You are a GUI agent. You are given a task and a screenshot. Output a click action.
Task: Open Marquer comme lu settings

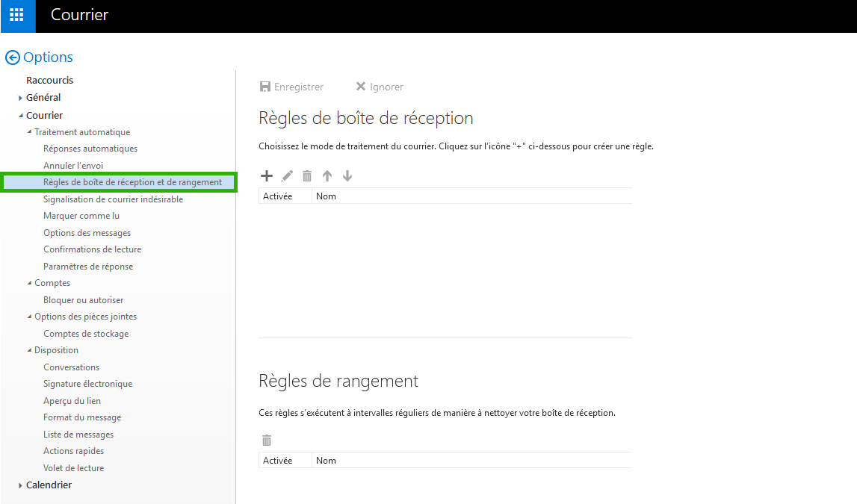pos(81,216)
